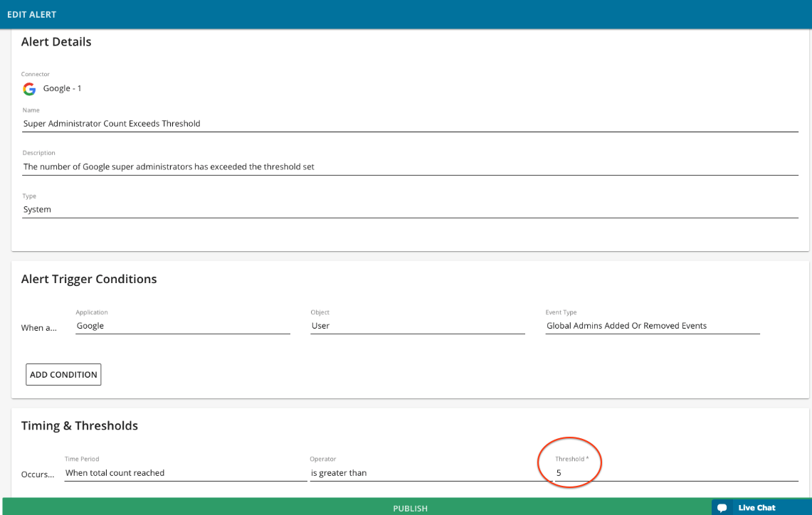Click the 'Occurs...' prefix text

coord(37,474)
